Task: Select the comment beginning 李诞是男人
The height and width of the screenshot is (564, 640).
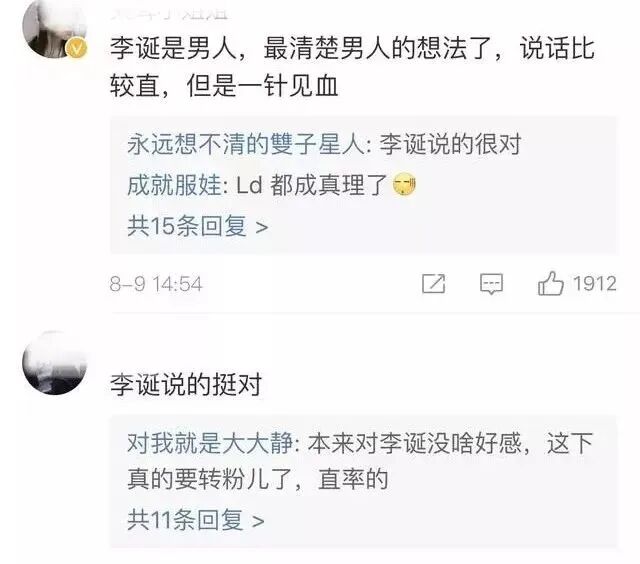Action: click(352, 67)
